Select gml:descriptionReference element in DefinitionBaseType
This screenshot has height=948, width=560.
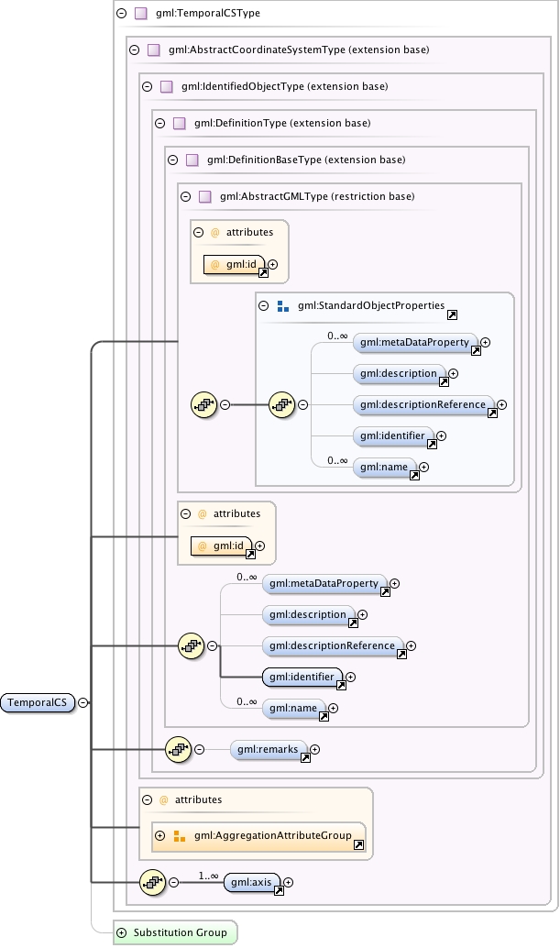333,646
